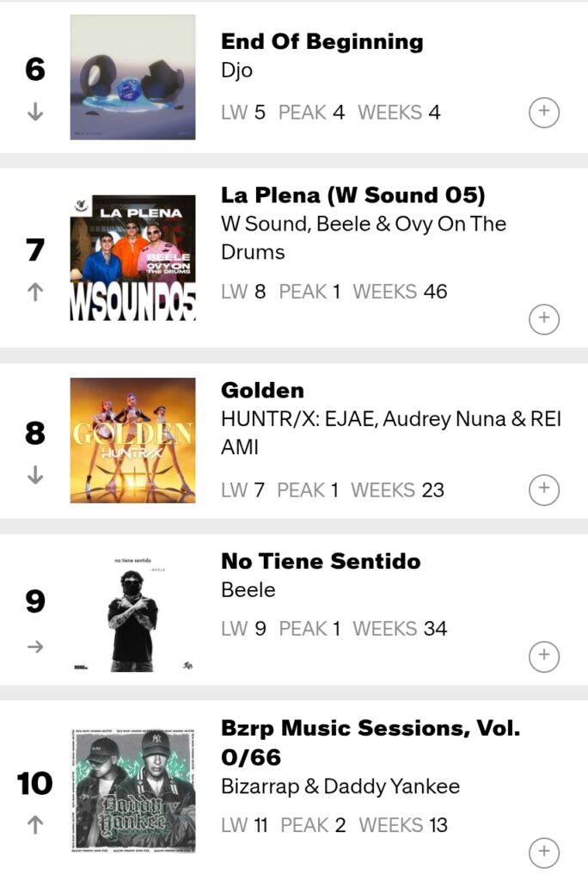Expand End Of Beginning entry plus icon

(543, 112)
